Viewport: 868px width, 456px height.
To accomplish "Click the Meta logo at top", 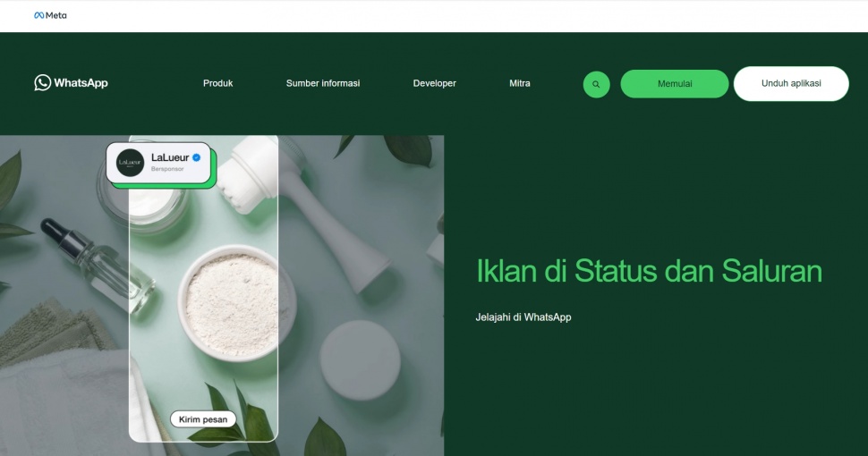I will coord(50,15).
